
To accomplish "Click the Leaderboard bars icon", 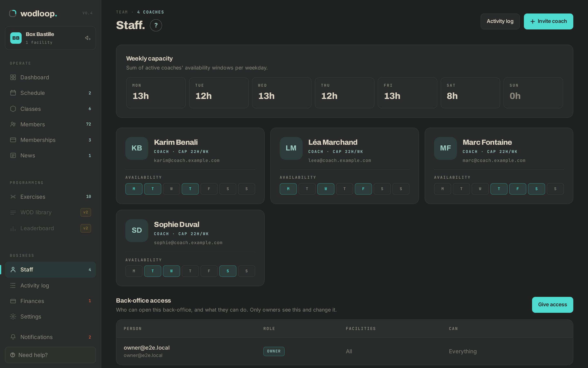I will [13, 228].
